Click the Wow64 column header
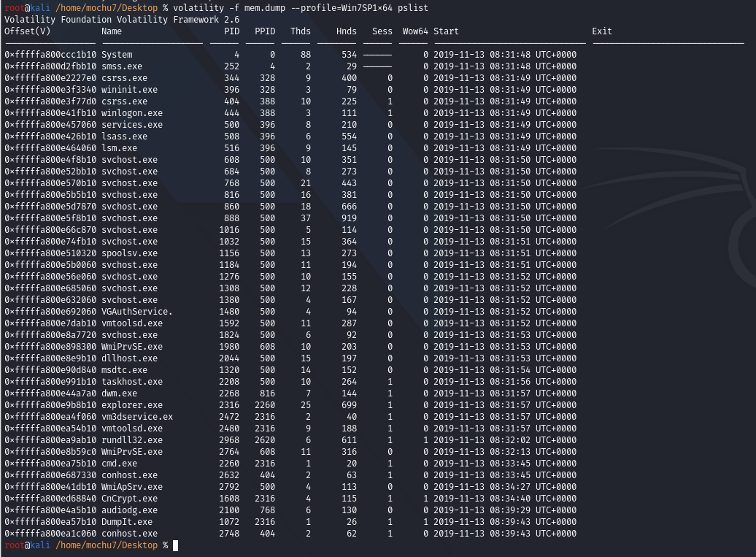The image size is (756, 557). (x=414, y=31)
